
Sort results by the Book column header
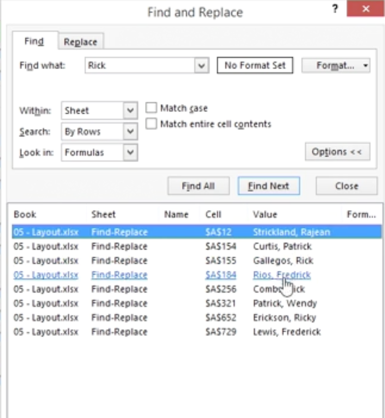click(x=25, y=214)
